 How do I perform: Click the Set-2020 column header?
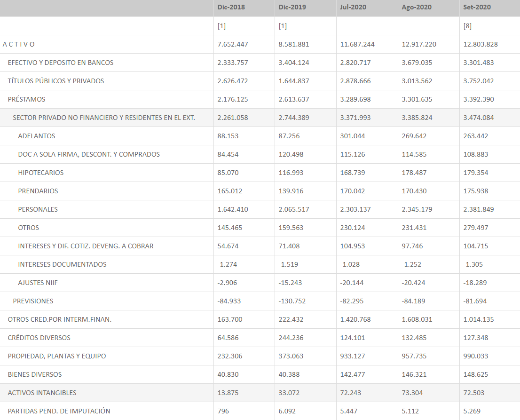click(x=476, y=7)
